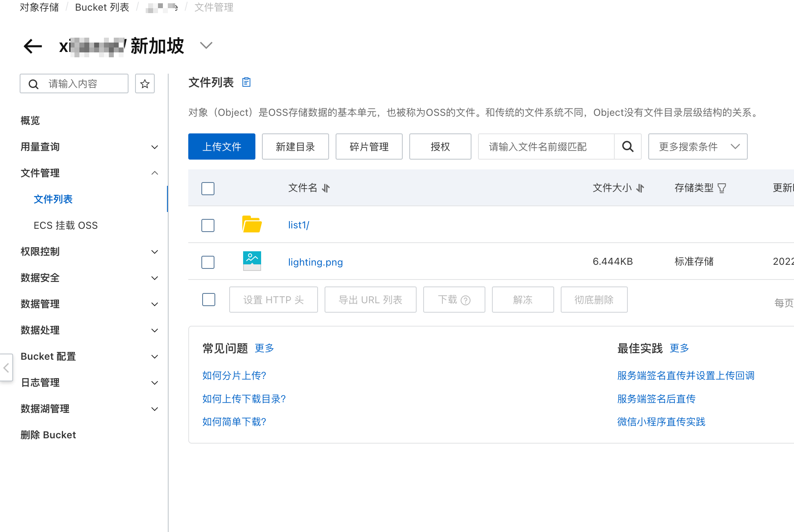Tick the checkbox for lighting.png row
Screen dimensions: 794x532
click(208, 262)
